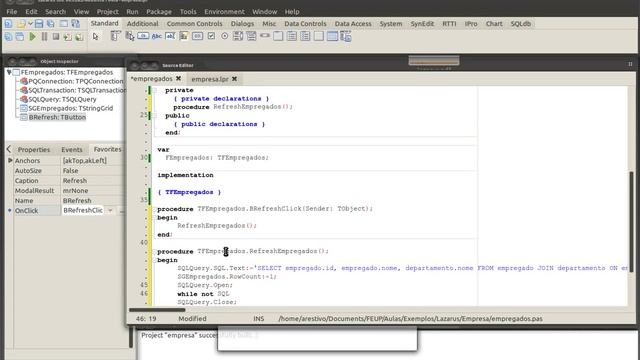640x360 pixels.
Task: Open the Favorites tab in Object Inspector
Action: 107,149
